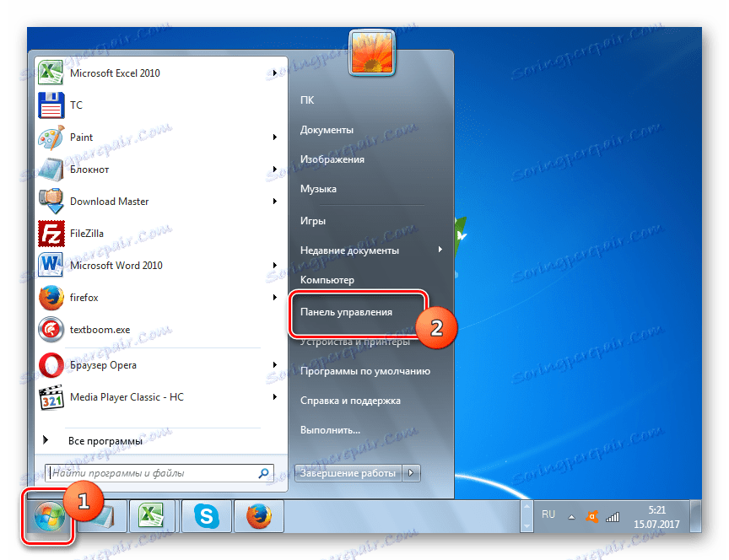Open the Изображения library

(x=332, y=159)
